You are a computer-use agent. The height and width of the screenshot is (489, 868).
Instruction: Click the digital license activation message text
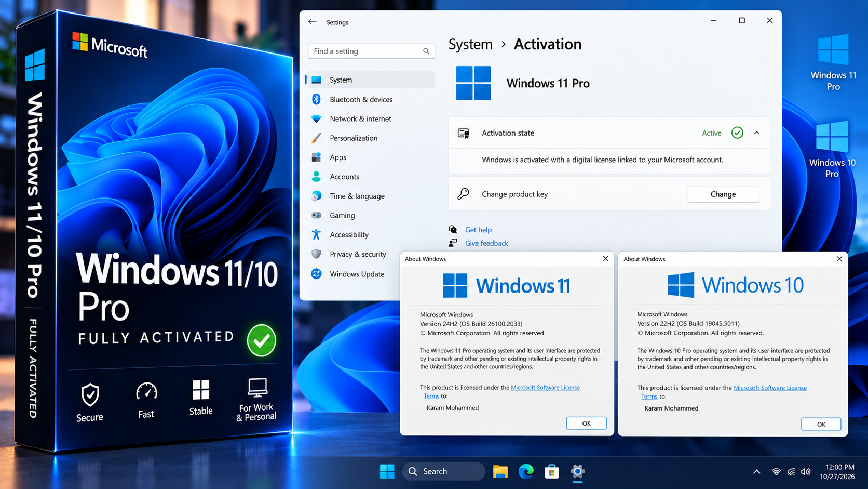click(x=602, y=160)
